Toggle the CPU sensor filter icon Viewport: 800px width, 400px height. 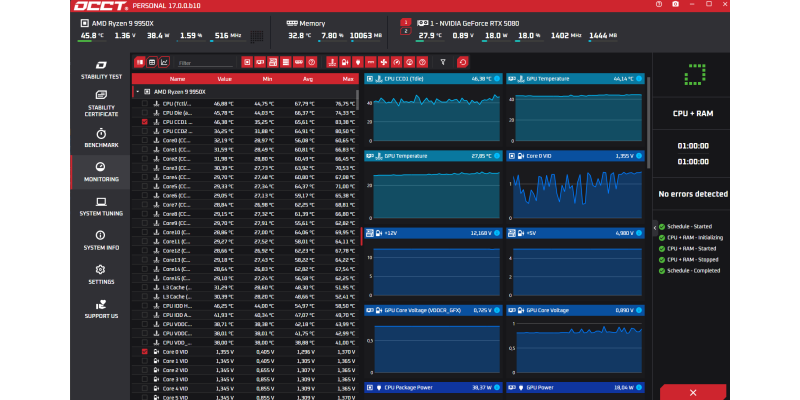pyautogui.click(x=247, y=62)
